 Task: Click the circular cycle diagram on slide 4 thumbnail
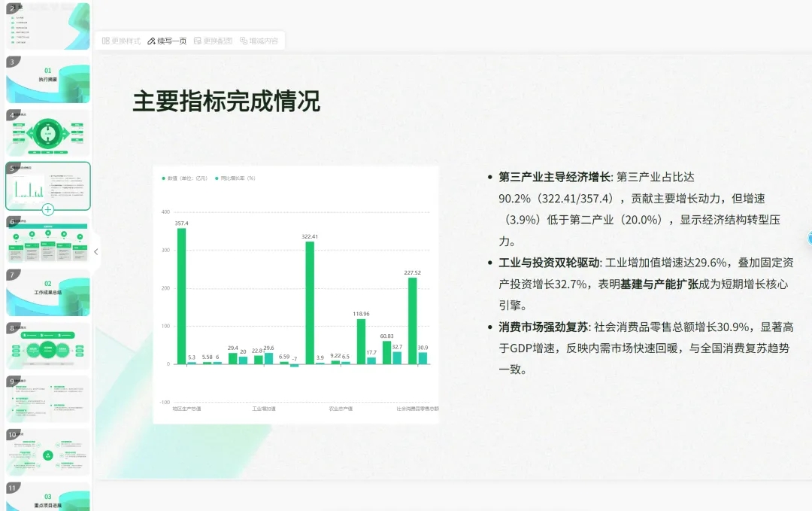tap(47, 133)
